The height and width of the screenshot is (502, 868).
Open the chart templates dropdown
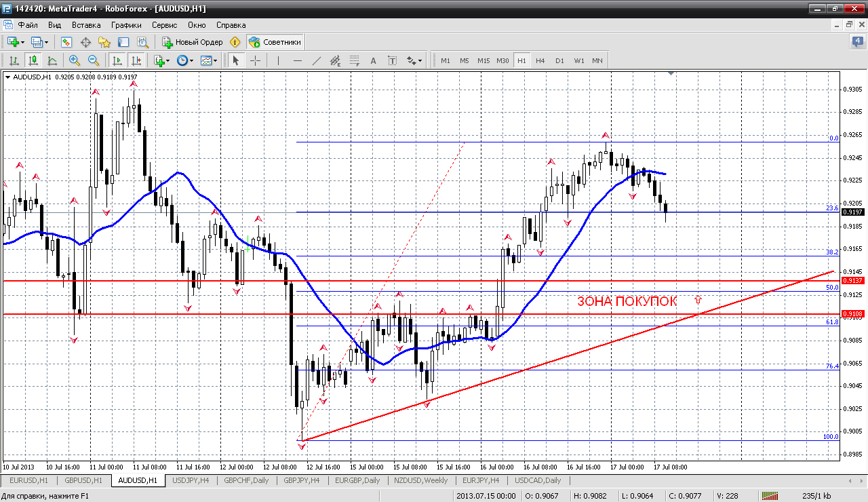pos(208,60)
